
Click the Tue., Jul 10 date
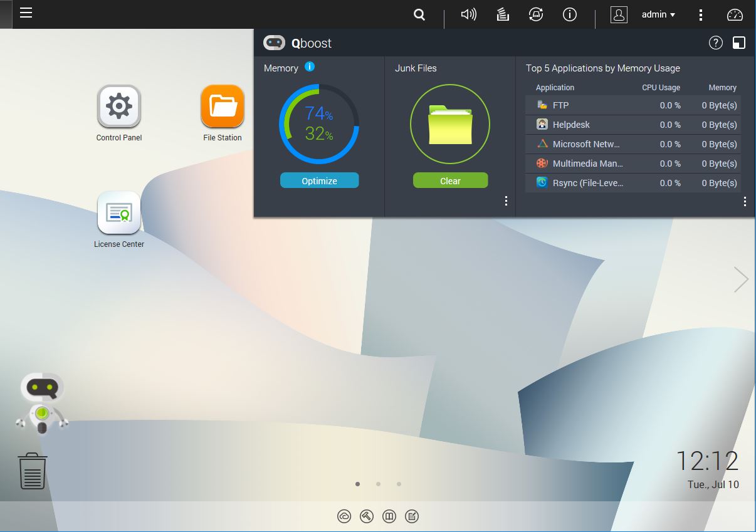[713, 484]
